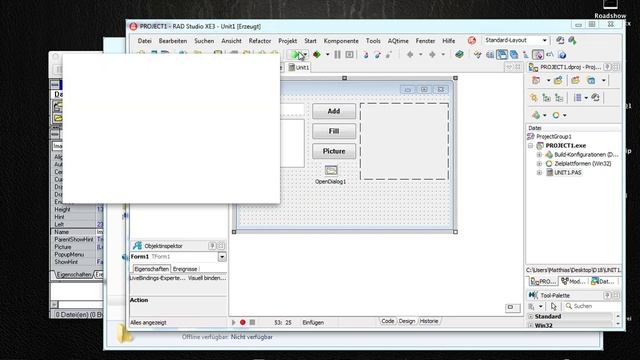
Task: Expand the PROJECT1.exe tree node
Action: (531, 146)
